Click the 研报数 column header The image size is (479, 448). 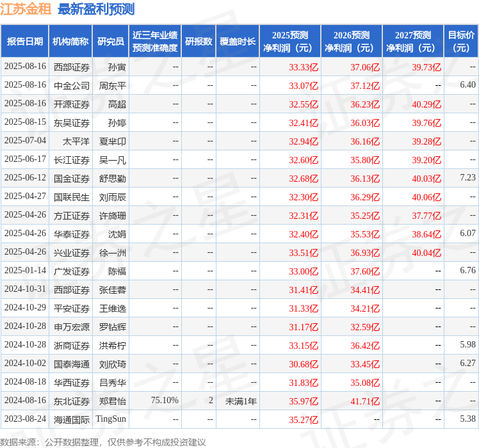(x=199, y=42)
